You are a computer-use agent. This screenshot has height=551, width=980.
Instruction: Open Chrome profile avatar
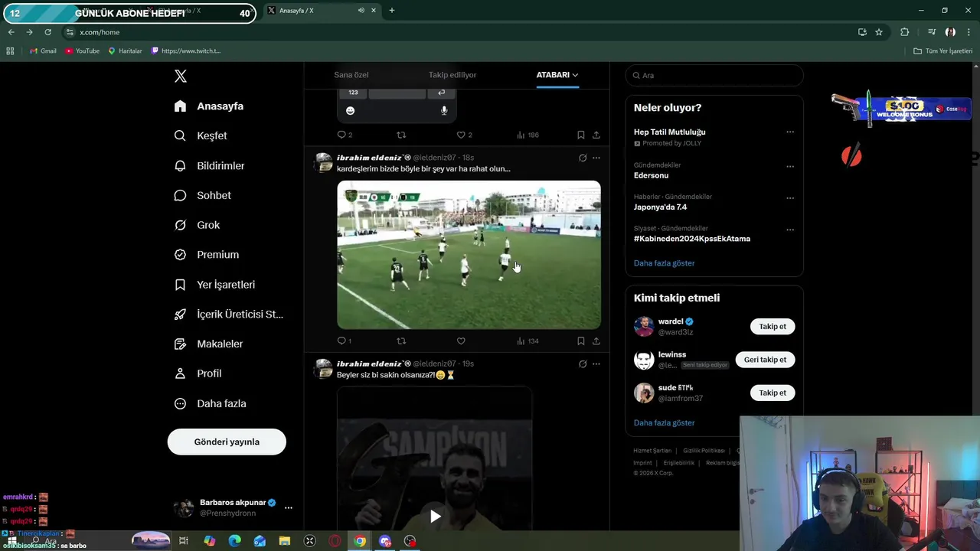tap(950, 32)
